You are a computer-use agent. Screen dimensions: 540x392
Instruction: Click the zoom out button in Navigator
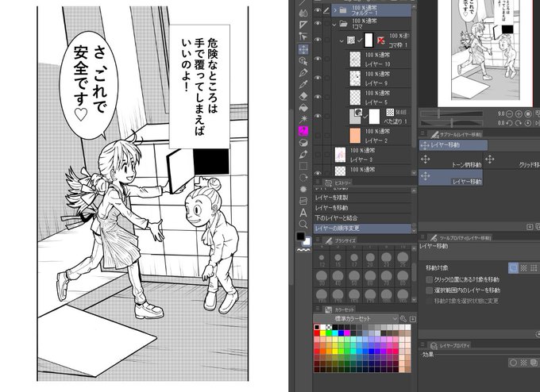click(510, 113)
